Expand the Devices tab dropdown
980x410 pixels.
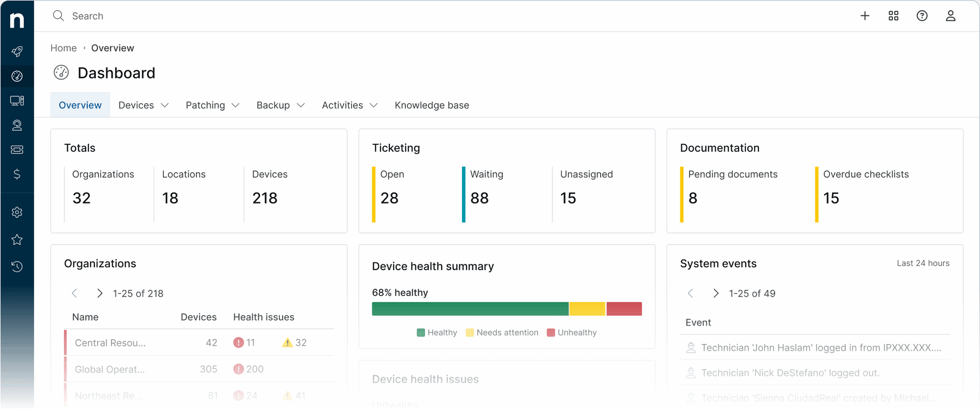(x=143, y=105)
